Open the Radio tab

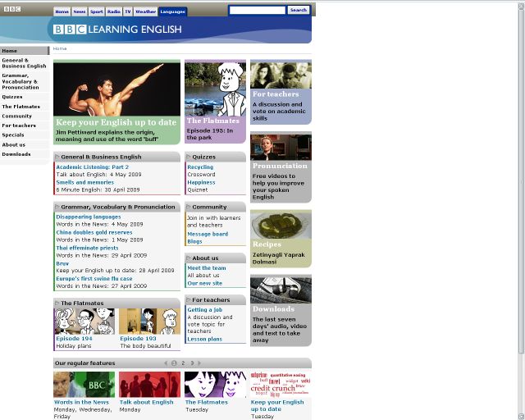(x=114, y=11)
